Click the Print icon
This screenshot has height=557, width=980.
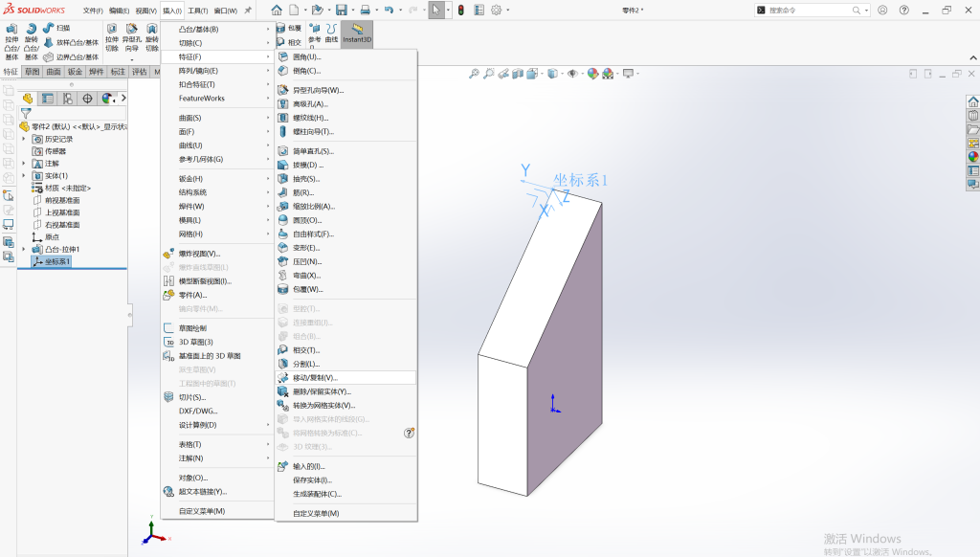[x=365, y=10]
